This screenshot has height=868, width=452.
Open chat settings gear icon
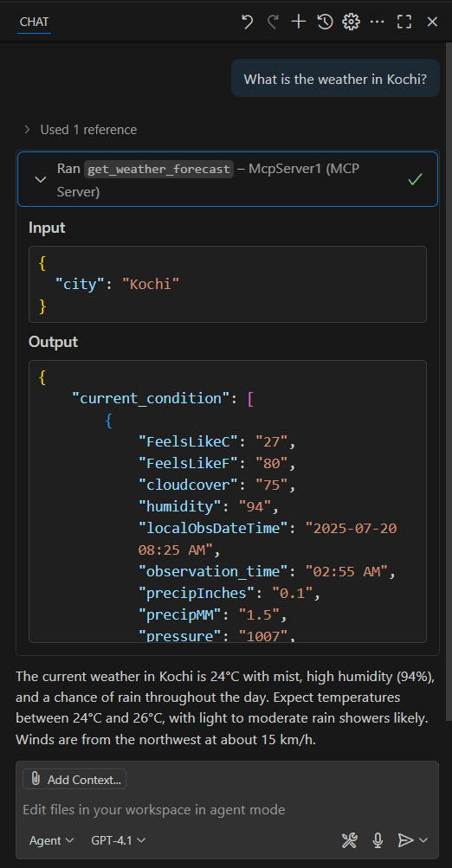click(351, 23)
